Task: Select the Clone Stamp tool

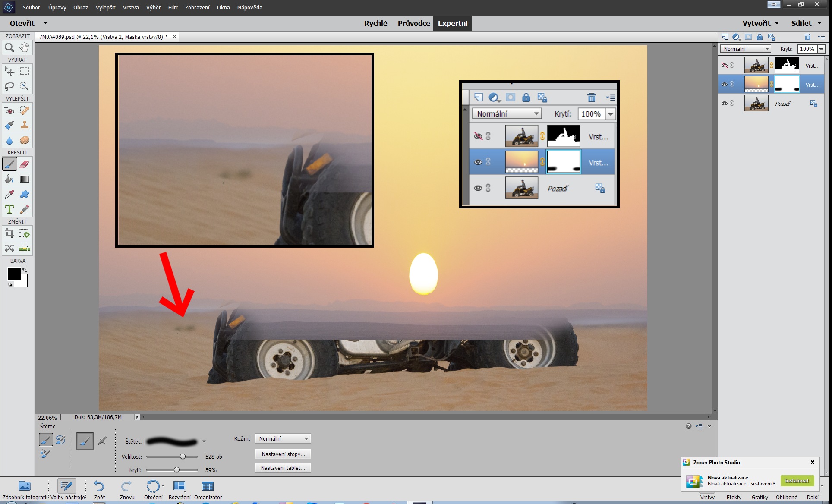Action: tap(25, 125)
